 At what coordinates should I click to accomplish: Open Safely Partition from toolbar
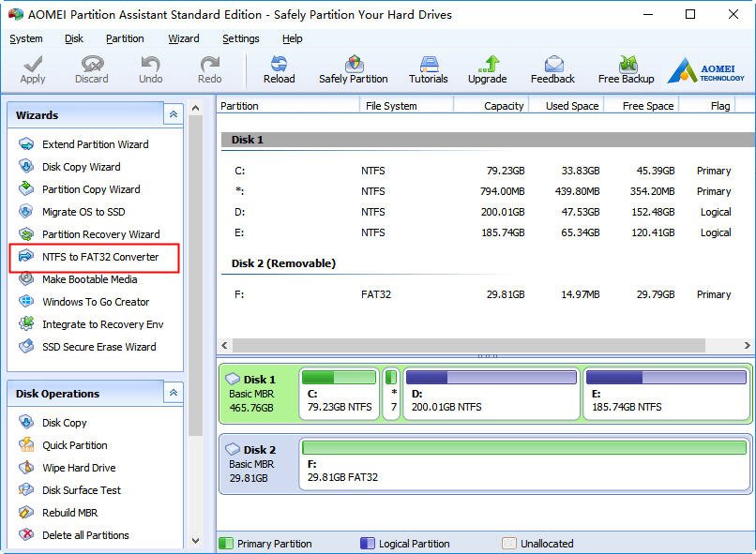coord(353,70)
